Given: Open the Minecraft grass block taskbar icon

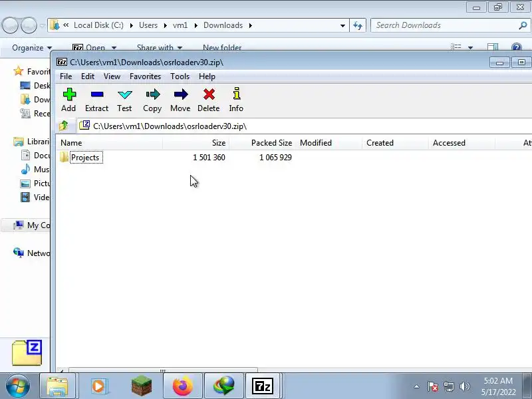Looking at the screenshot, I should [142, 386].
